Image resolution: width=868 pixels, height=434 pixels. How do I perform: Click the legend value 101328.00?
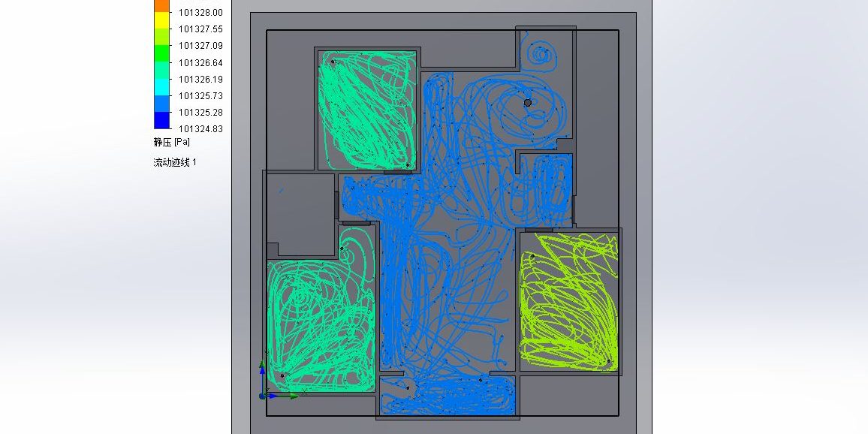pyautogui.click(x=200, y=12)
